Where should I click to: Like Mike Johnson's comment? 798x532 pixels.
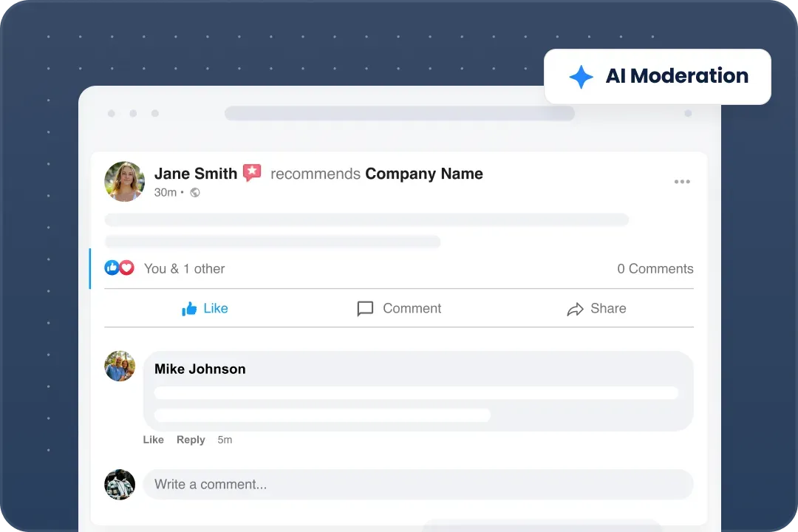(153, 440)
